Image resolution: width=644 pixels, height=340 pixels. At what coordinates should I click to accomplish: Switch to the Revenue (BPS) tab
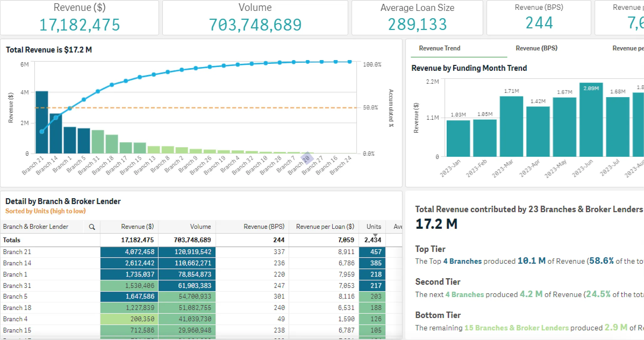536,48
